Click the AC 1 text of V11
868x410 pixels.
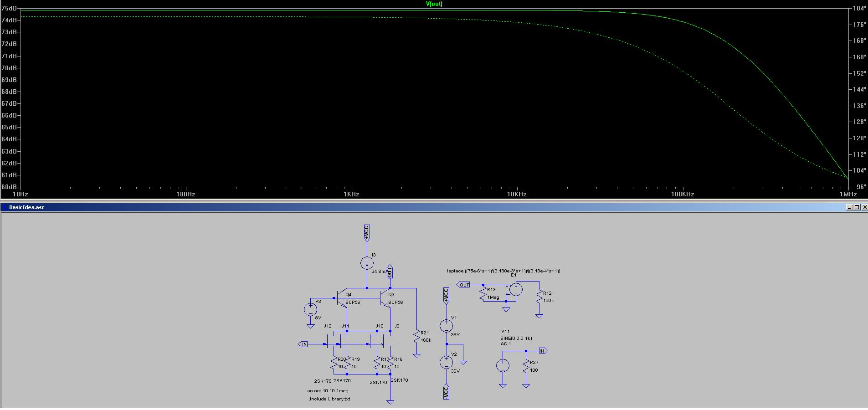click(x=506, y=343)
